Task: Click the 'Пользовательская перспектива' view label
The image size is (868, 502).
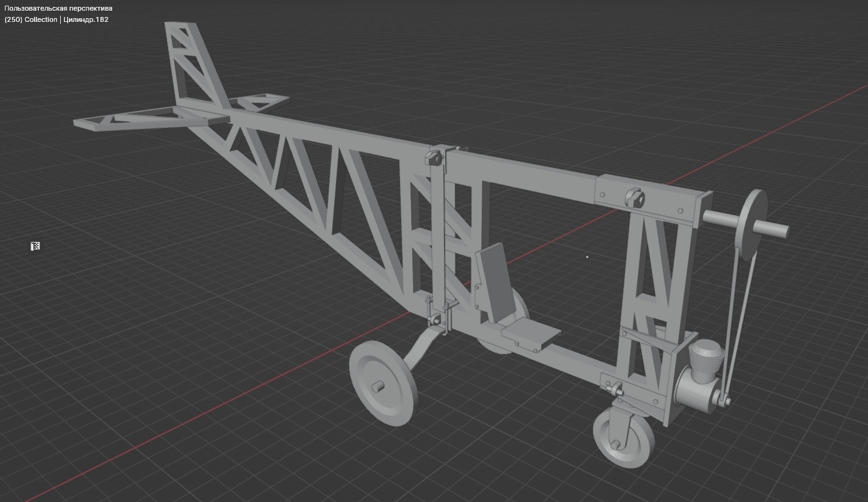Action: click(x=58, y=8)
